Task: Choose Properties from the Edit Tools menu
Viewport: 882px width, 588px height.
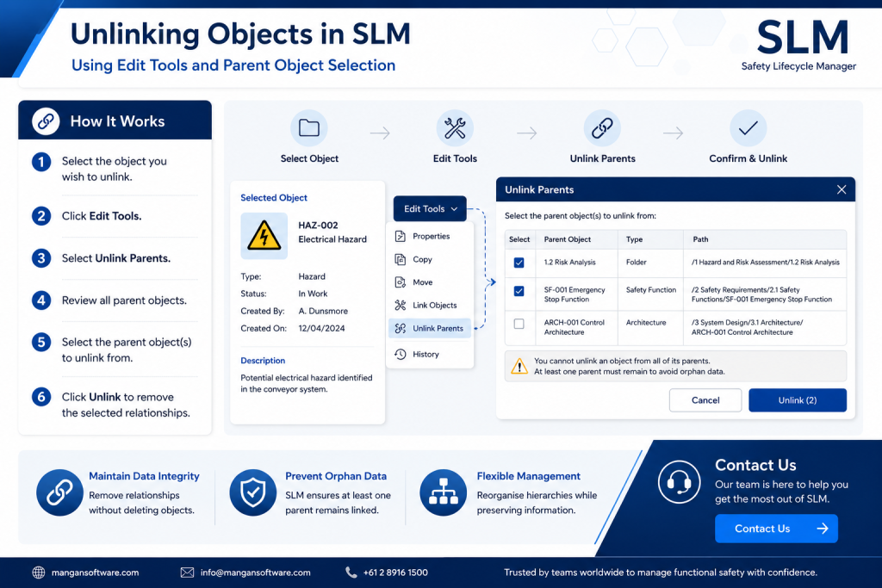Action: (430, 236)
